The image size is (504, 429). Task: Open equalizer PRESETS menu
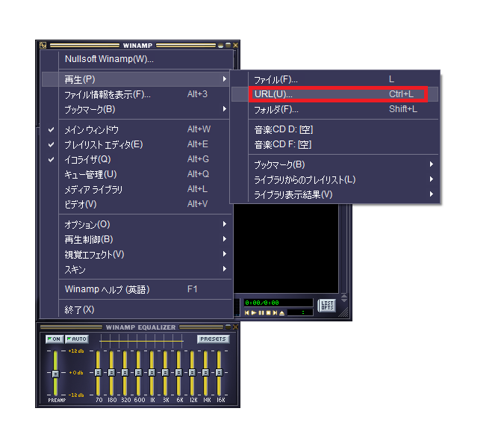(x=213, y=339)
